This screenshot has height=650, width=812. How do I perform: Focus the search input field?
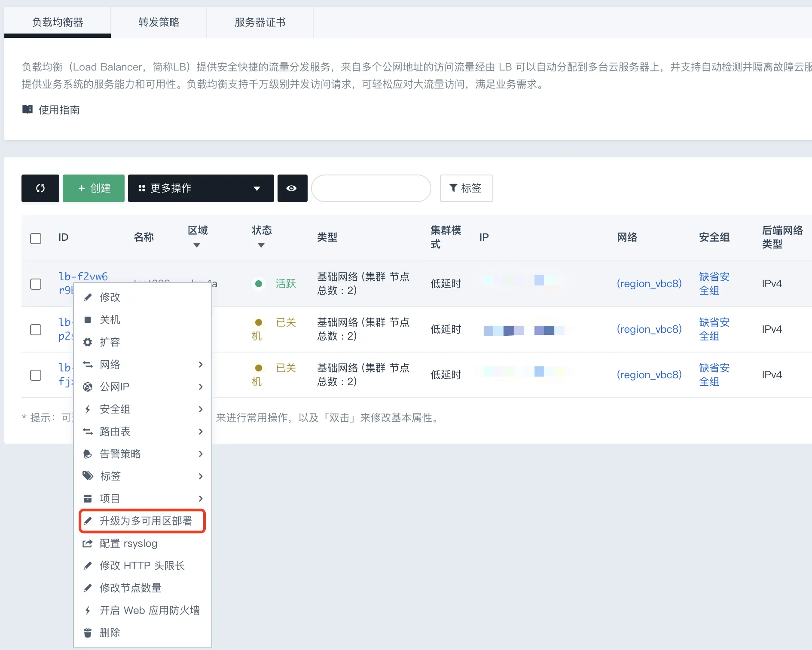pyautogui.click(x=371, y=188)
